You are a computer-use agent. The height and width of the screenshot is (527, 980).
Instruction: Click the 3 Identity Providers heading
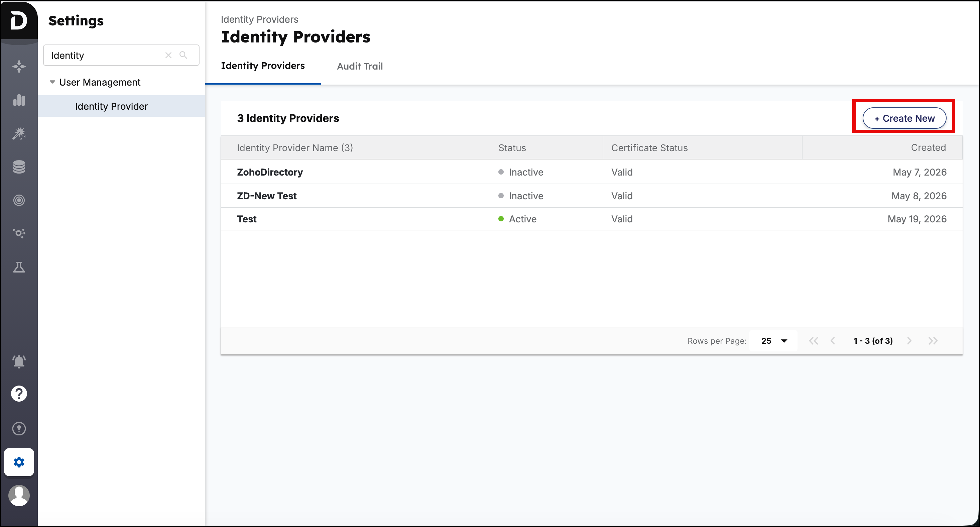287,118
